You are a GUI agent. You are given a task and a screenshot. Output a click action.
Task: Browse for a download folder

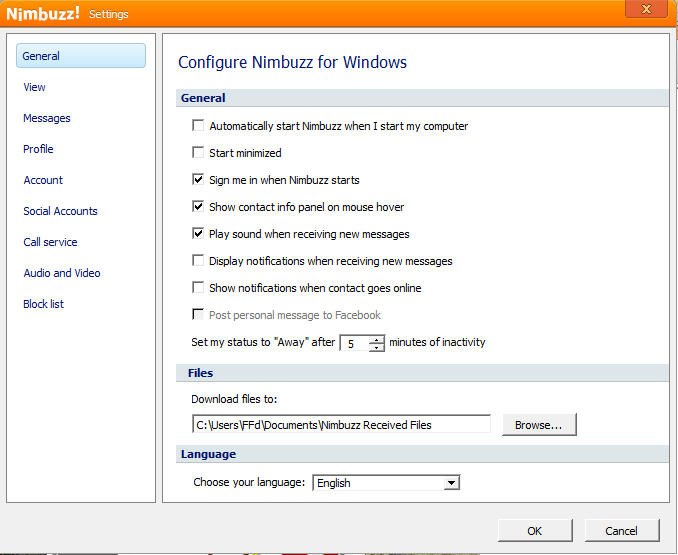pyautogui.click(x=539, y=425)
